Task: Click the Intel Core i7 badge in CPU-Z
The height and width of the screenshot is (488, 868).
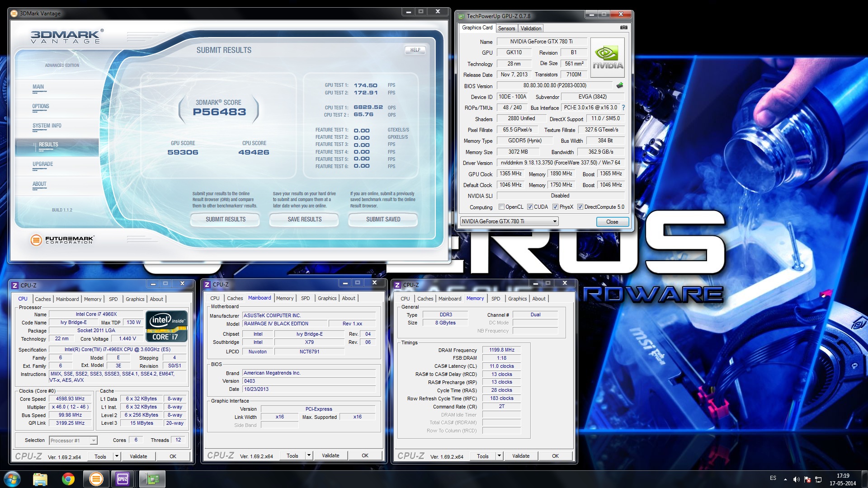Action: 166,326
